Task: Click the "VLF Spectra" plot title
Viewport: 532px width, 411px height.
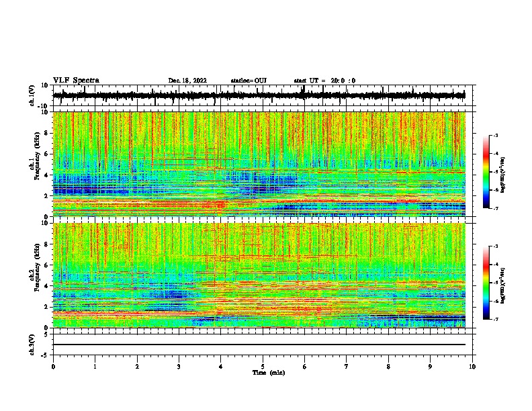Action: click(x=76, y=81)
